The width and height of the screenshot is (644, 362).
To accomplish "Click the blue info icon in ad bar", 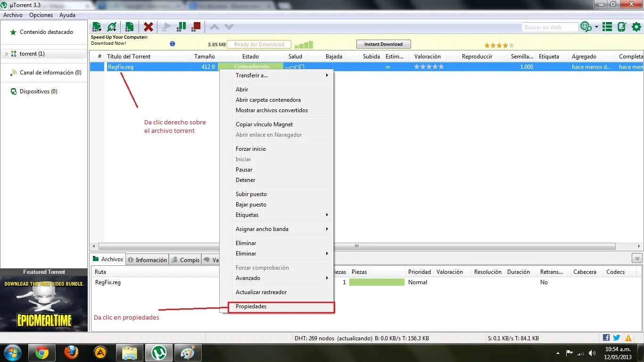I will click(172, 44).
